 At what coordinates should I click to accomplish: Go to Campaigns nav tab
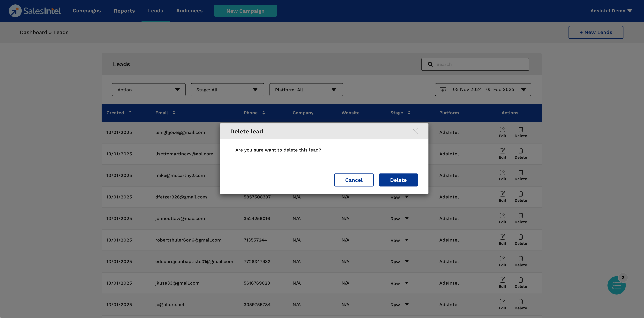87,11
